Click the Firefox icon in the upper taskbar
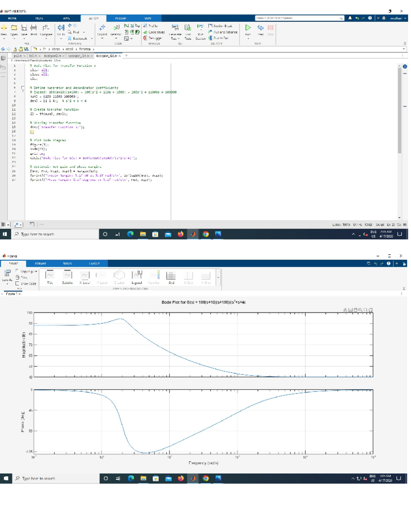411x532 pixels. click(x=180, y=234)
